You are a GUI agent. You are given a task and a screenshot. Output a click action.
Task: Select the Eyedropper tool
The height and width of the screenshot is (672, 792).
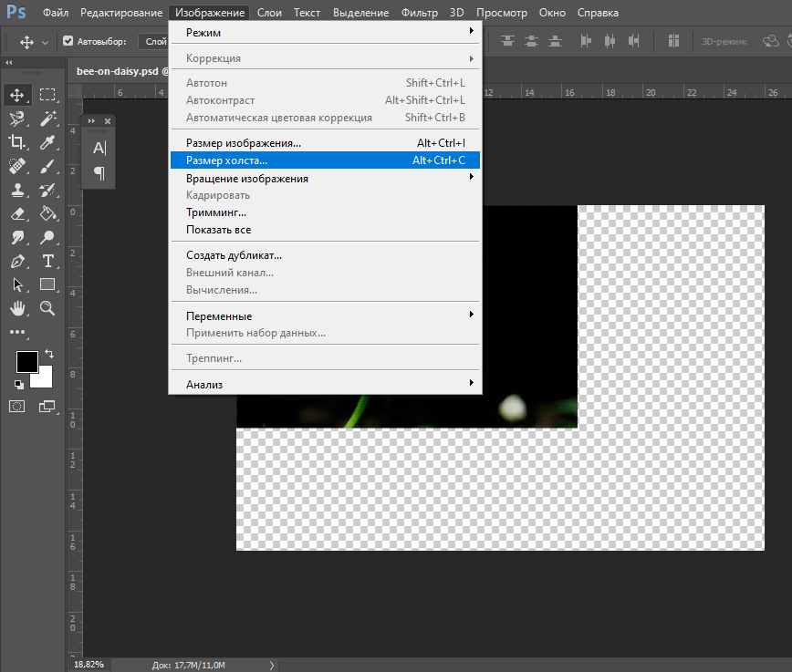[47, 142]
